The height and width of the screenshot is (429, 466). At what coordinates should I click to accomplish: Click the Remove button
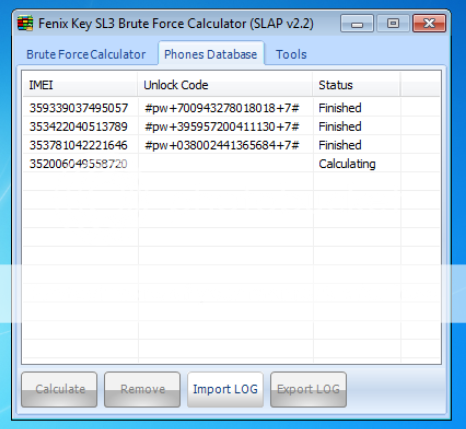[142, 389]
